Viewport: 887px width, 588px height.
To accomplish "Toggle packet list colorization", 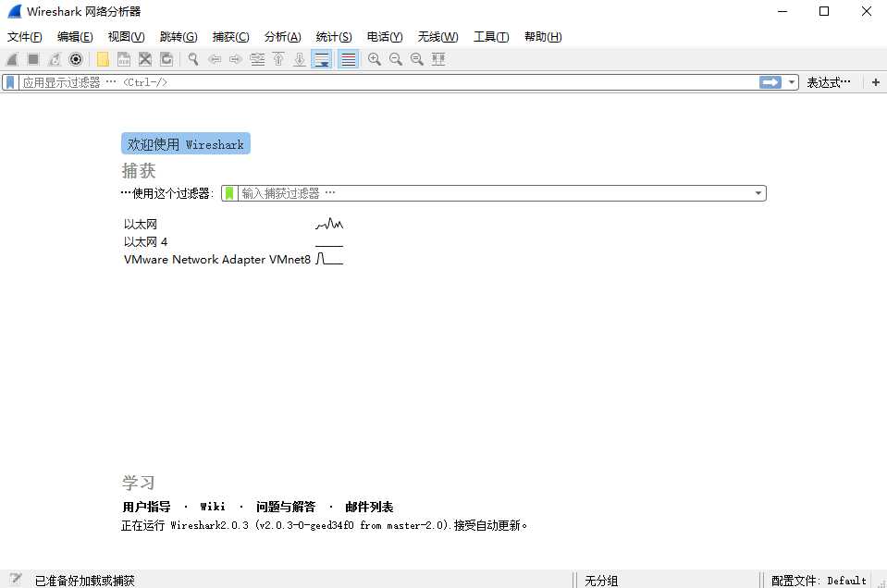I will pyautogui.click(x=349, y=59).
